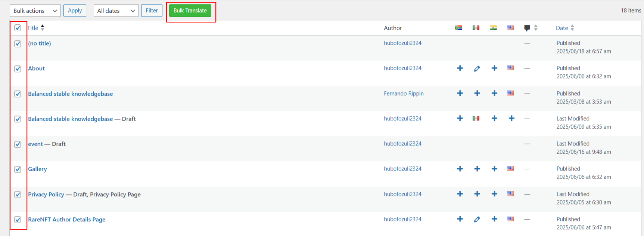This screenshot has width=644, height=236.
Task: Open author Fernando Rippin link
Action: pos(403,94)
